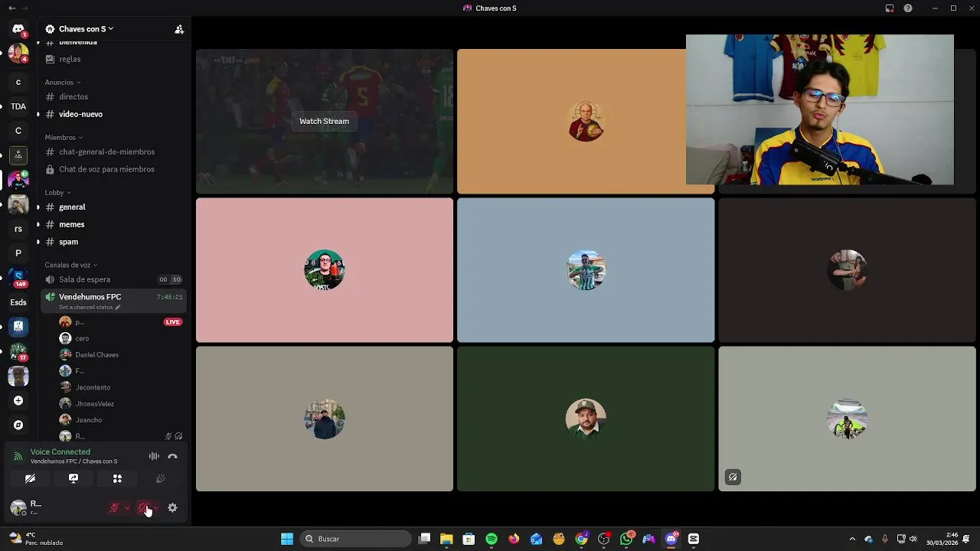Add a server plus icon
980x551 pixels.
pos(18,400)
